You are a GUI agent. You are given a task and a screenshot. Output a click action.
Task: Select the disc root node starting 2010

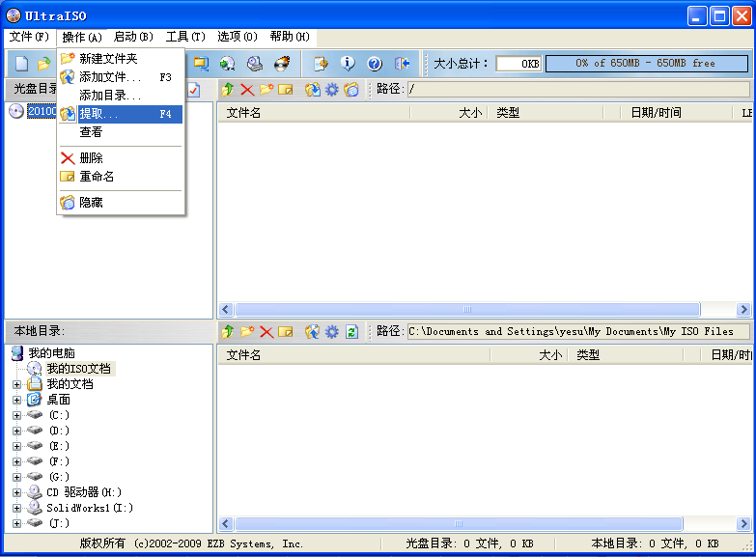pos(42,111)
